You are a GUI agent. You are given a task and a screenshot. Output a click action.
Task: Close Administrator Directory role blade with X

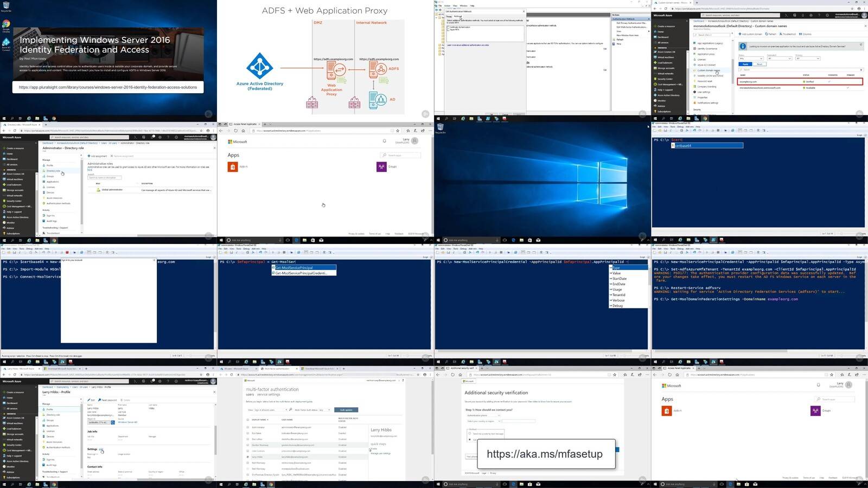click(x=214, y=148)
